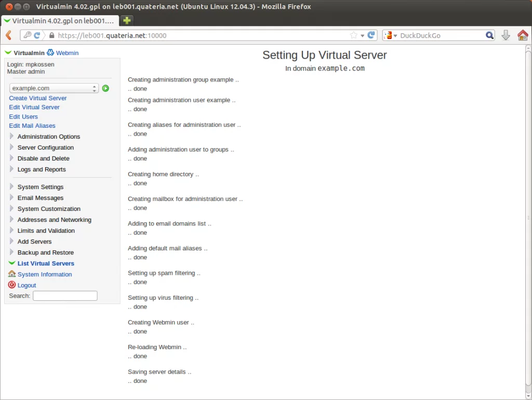Expand Addresses and Networking section
Viewport: 532px width, 400px height.
54,220
